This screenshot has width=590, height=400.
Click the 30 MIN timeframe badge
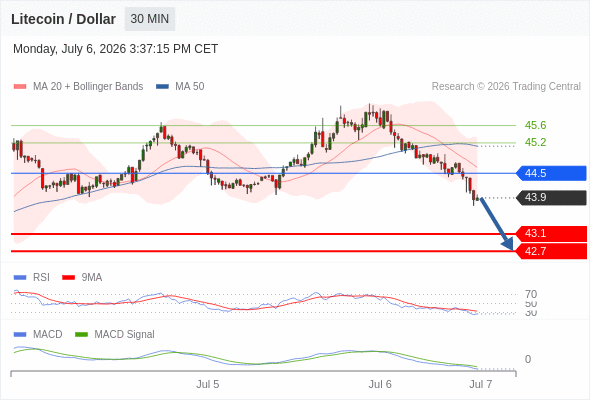(x=150, y=19)
